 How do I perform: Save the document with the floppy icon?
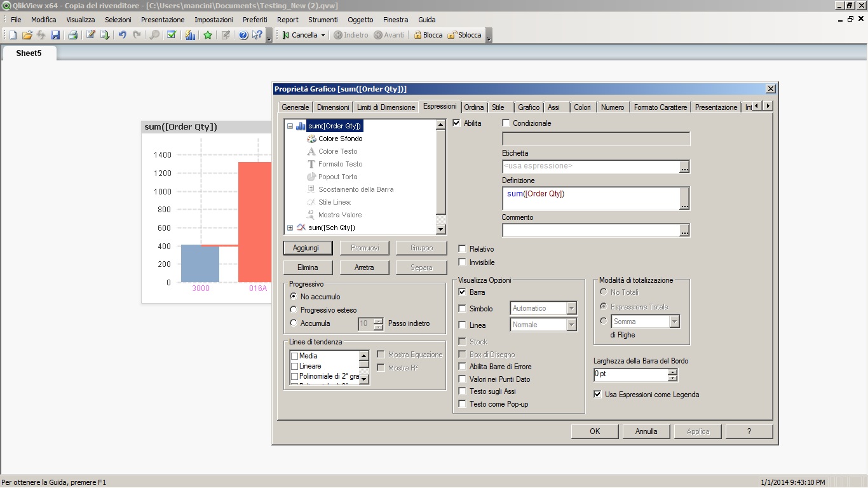point(55,35)
